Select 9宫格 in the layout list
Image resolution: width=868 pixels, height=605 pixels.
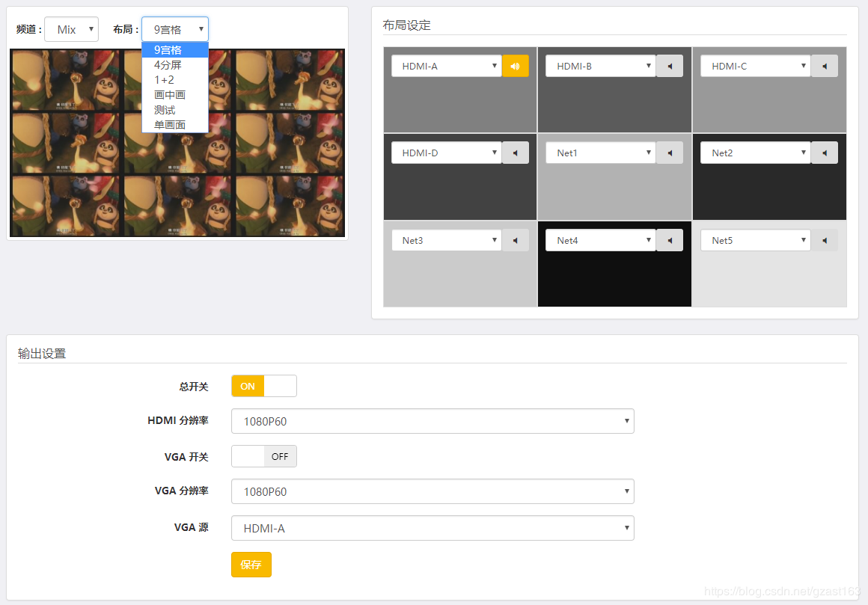click(175, 50)
